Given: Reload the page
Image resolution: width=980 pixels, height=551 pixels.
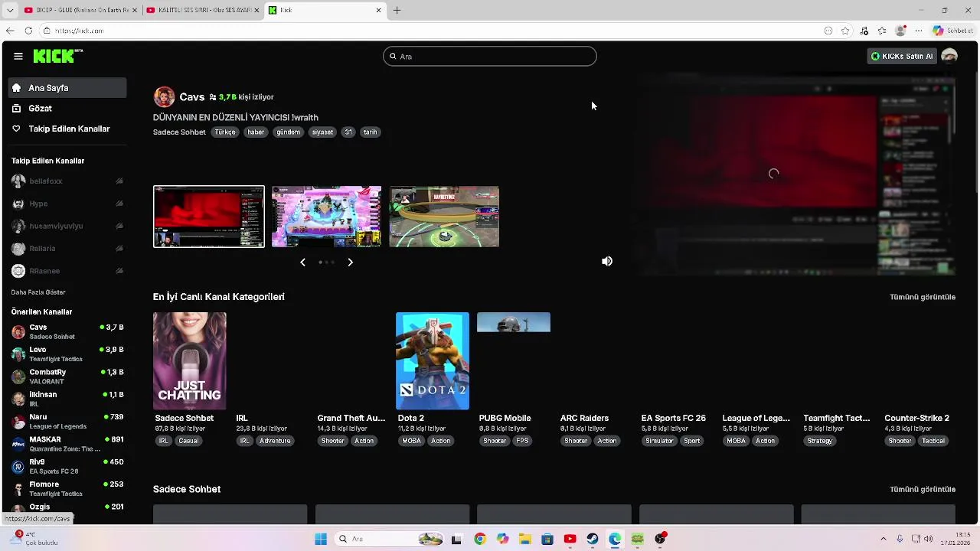Looking at the screenshot, I should tap(28, 31).
